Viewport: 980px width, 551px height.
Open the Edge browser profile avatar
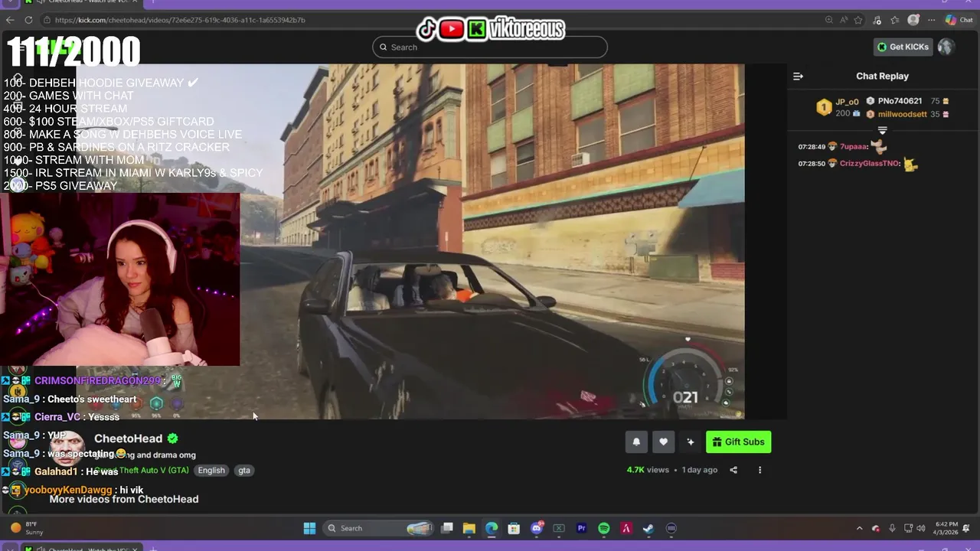[913, 20]
